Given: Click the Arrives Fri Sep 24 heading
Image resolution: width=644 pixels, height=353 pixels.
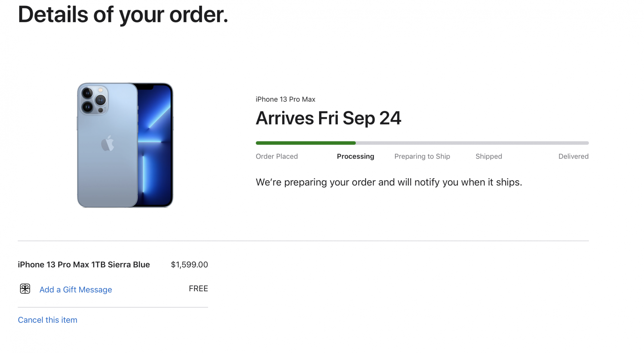Looking at the screenshot, I should [328, 118].
